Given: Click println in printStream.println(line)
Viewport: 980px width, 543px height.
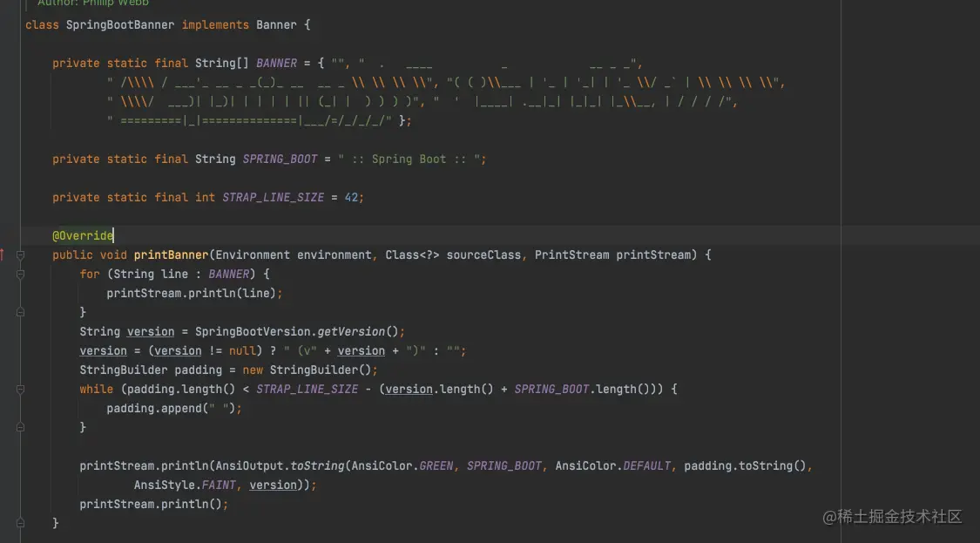Looking at the screenshot, I should (x=212, y=294).
